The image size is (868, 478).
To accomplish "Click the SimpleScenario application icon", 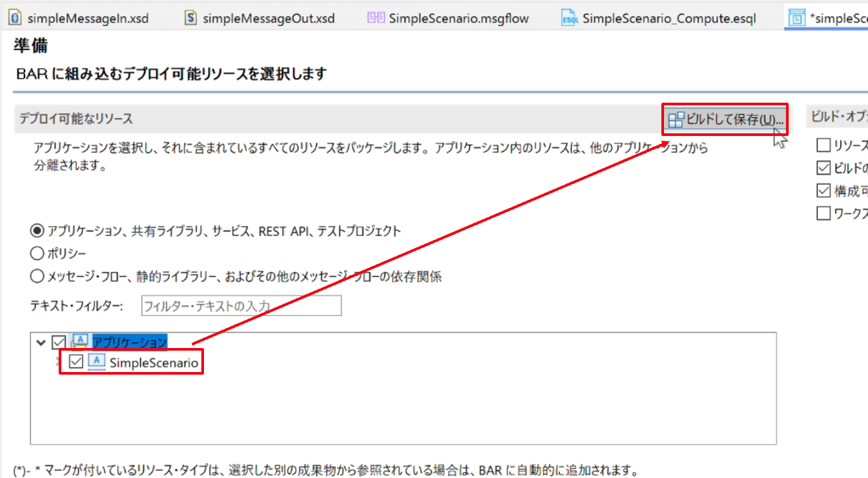I will point(97,362).
